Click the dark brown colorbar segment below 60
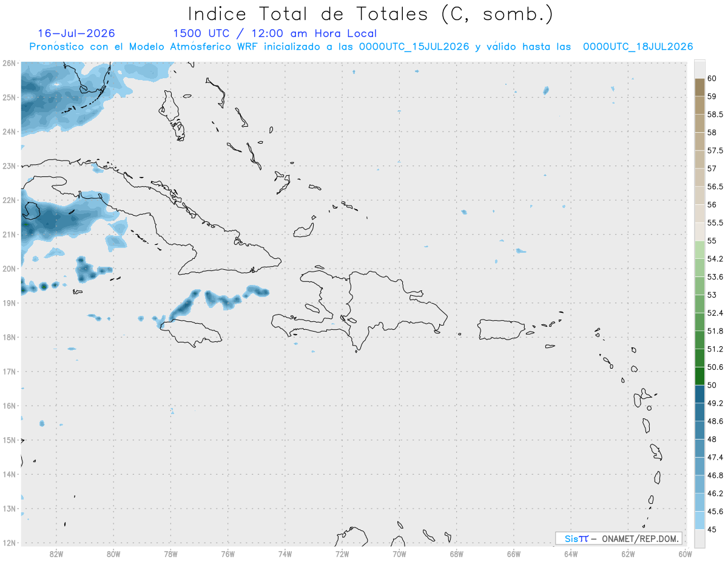 699,87
